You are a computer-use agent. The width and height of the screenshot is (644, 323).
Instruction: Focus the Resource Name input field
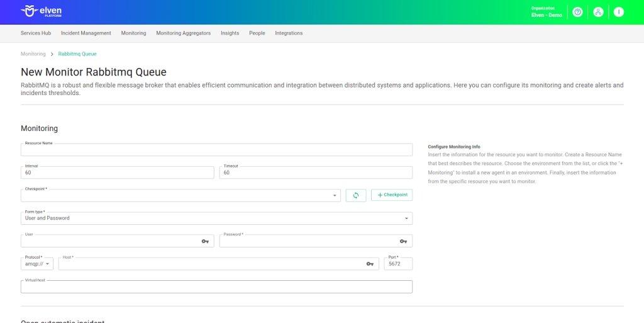point(216,150)
